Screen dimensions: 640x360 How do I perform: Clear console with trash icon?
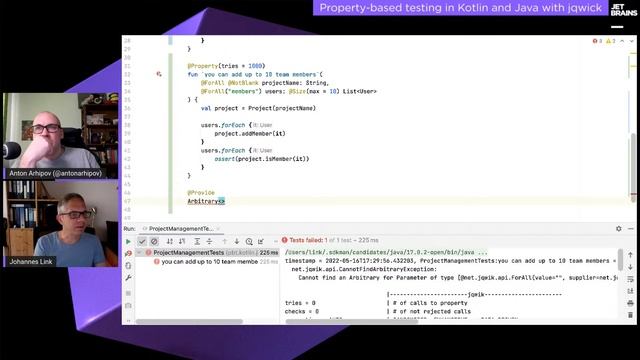click(630, 315)
